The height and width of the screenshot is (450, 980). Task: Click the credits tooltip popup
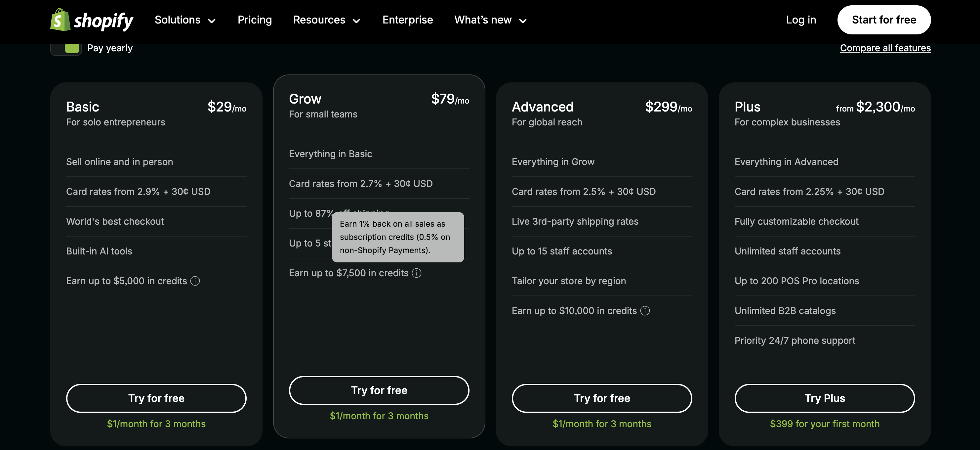pyautogui.click(x=398, y=237)
